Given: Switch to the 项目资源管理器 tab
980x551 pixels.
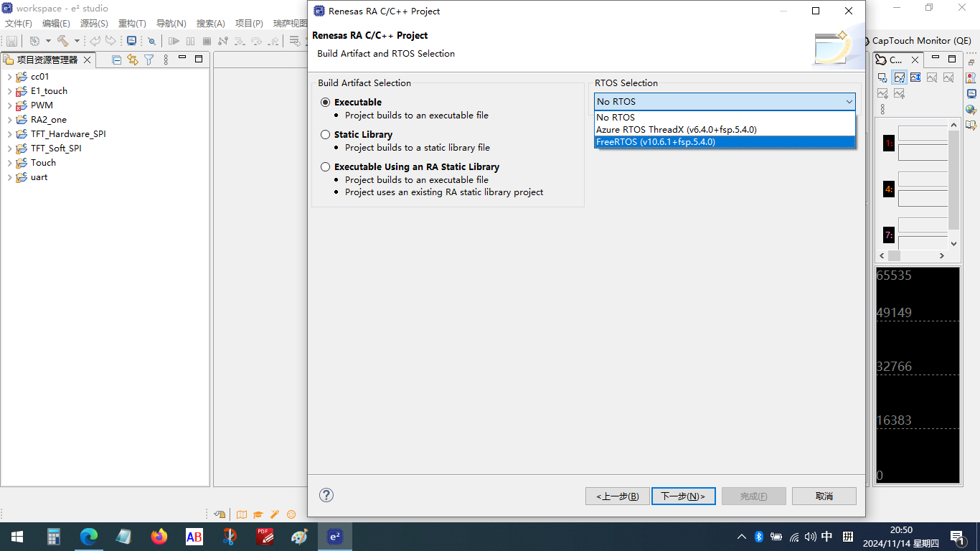Looking at the screenshot, I should 47,60.
